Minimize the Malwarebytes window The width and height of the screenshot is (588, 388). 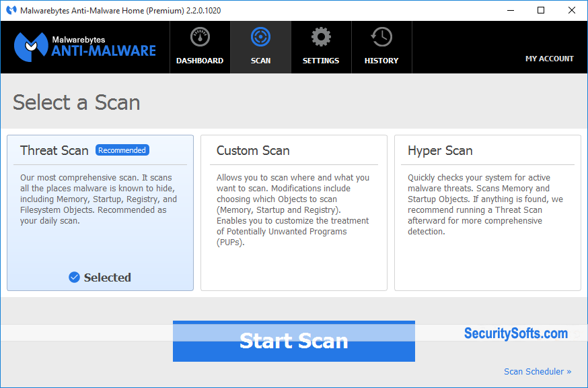pyautogui.click(x=511, y=11)
